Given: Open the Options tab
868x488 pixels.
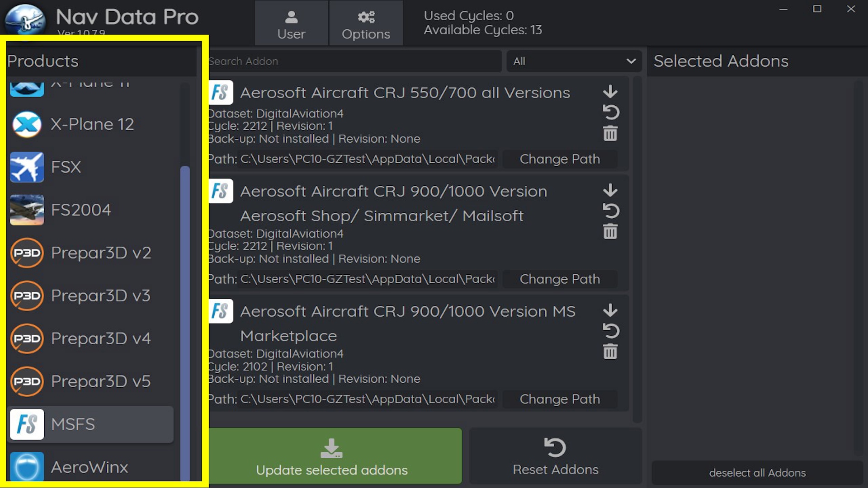Looking at the screenshot, I should pos(366,23).
